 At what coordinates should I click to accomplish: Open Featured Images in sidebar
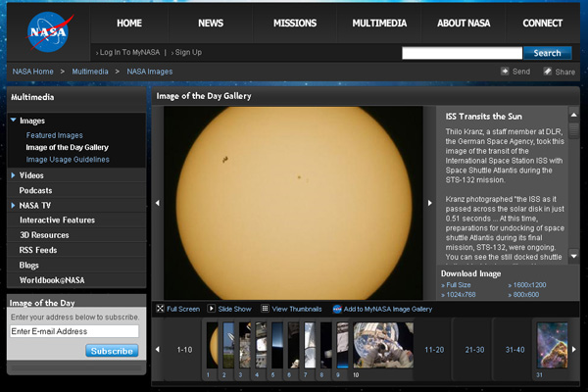pyautogui.click(x=54, y=135)
